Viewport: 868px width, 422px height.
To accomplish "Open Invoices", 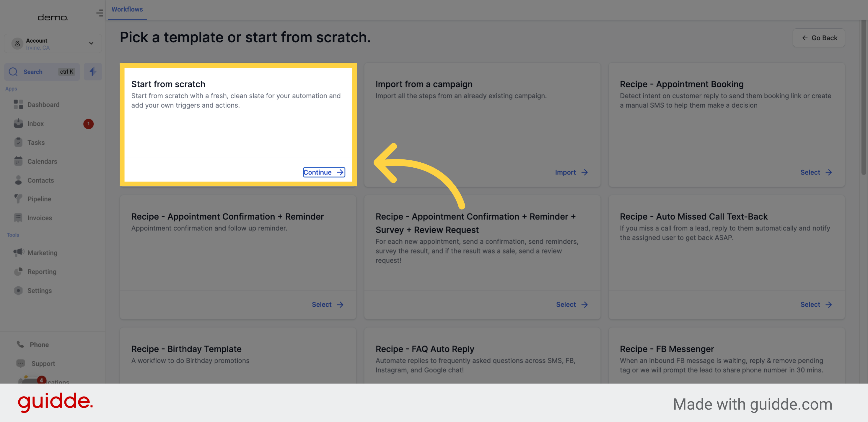I will click(39, 218).
